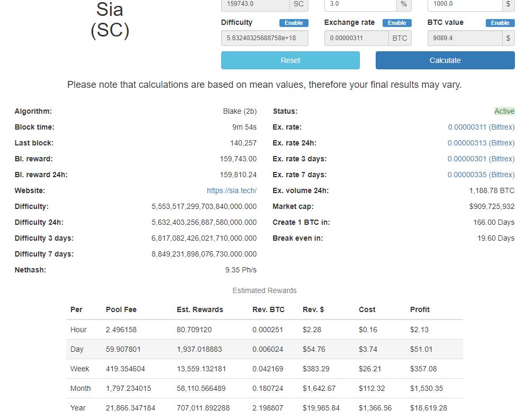The height and width of the screenshot is (420, 526).
Task: Click the Estimated Rewards table caption
Action: pyautogui.click(x=265, y=290)
